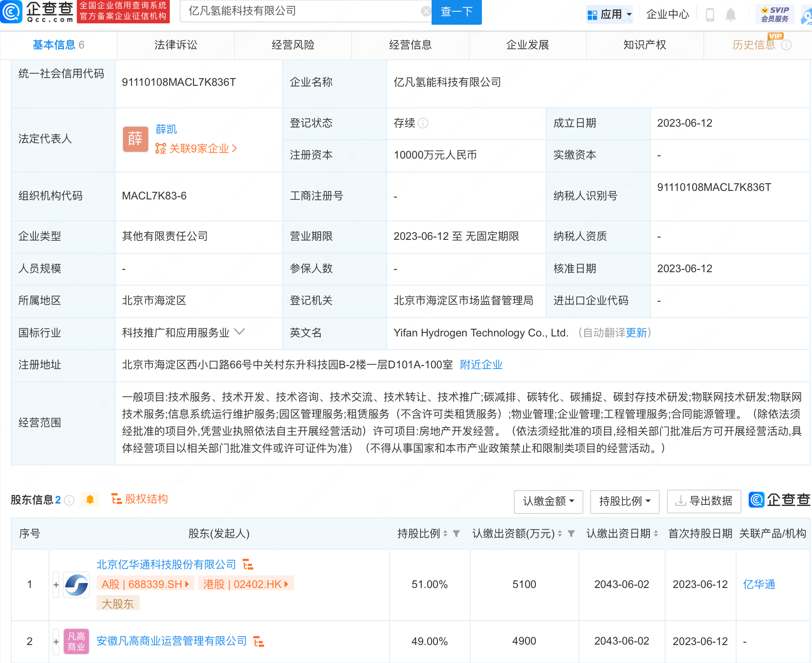Click the 大股东 tag
This screenshot has width=812, height=663.
(x=118, y=604)
